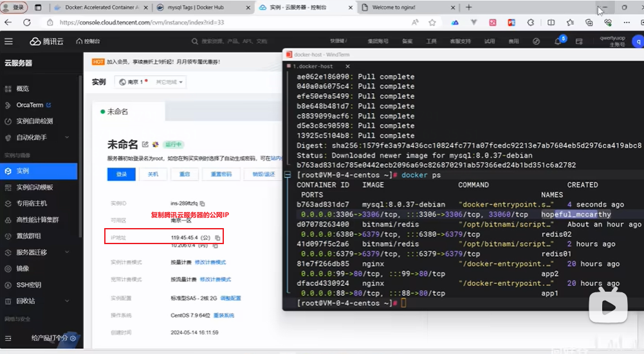
Task: Open the 备案 menu item
Action: (407, 41)
